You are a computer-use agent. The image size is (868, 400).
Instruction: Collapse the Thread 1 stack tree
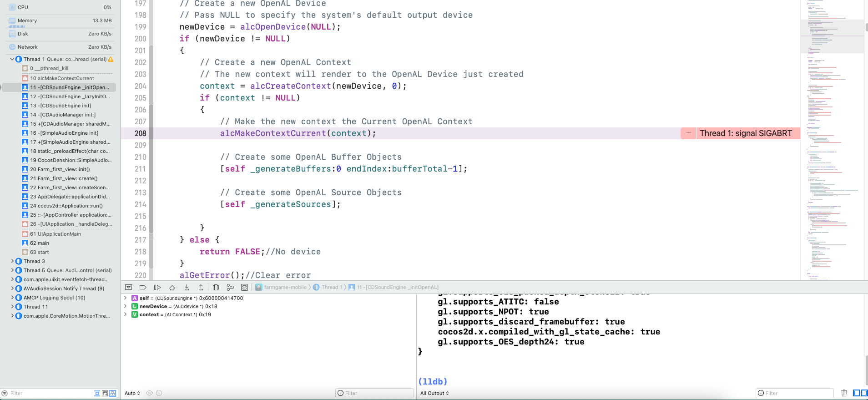12,59
